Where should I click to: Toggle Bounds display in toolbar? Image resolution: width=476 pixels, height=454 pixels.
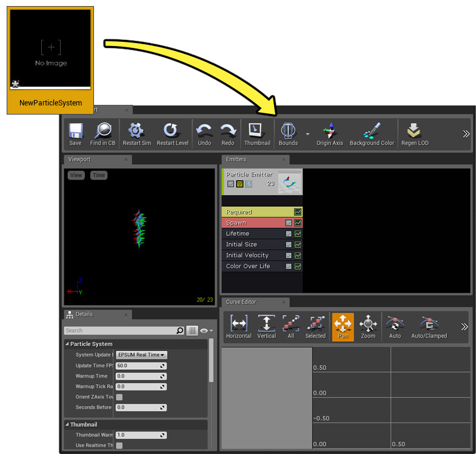pos(288,134)
